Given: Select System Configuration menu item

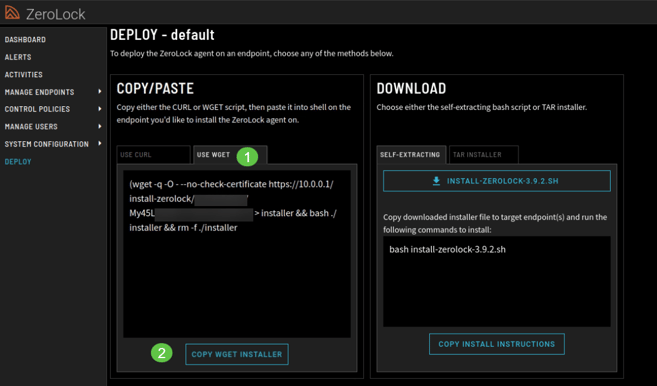Looking at the screenshot, I should pyautogui.click(x=47, y=144).
